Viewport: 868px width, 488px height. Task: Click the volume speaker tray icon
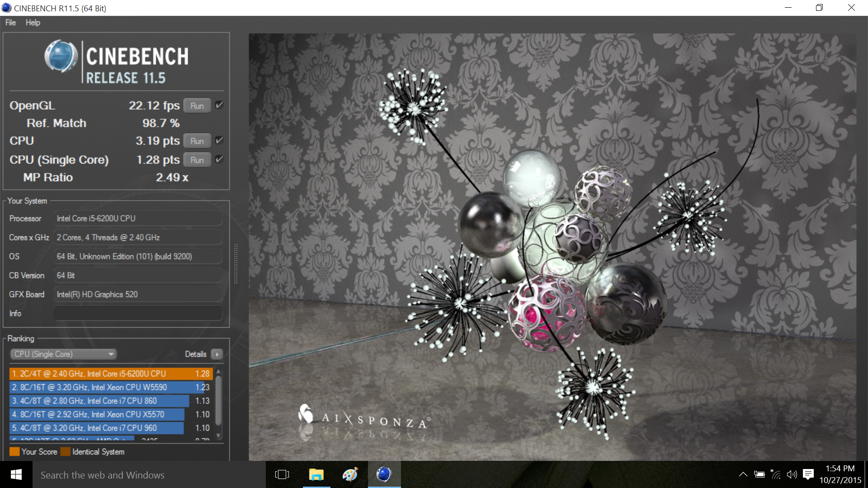point(792,474)
